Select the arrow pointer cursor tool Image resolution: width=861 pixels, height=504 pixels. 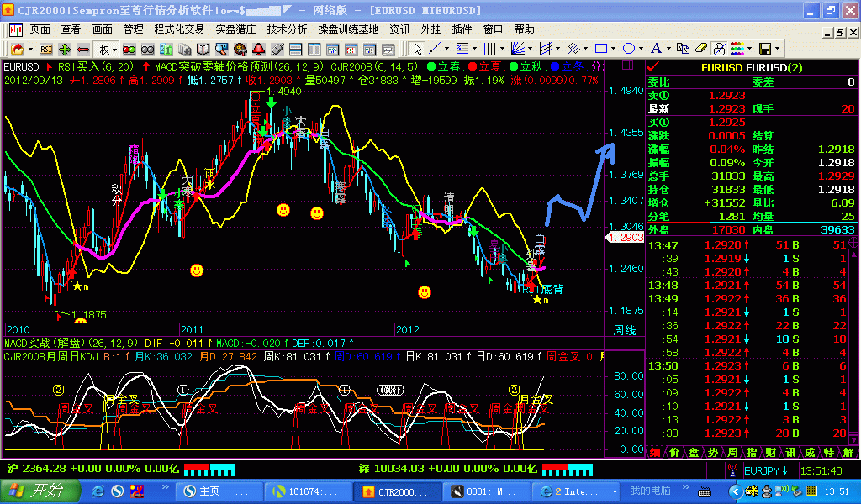(x=418, y=49)
